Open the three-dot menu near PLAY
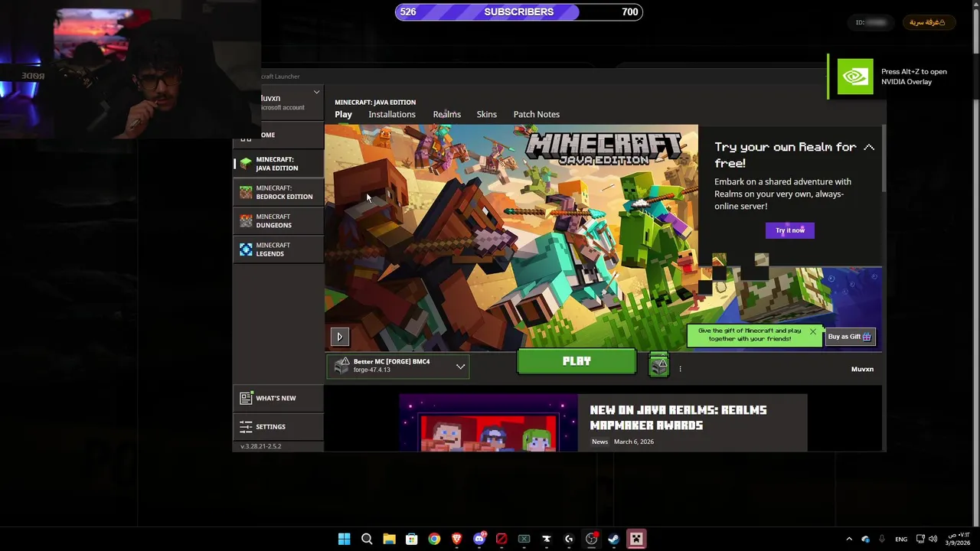Screen dimensions: 980x551 680,369
